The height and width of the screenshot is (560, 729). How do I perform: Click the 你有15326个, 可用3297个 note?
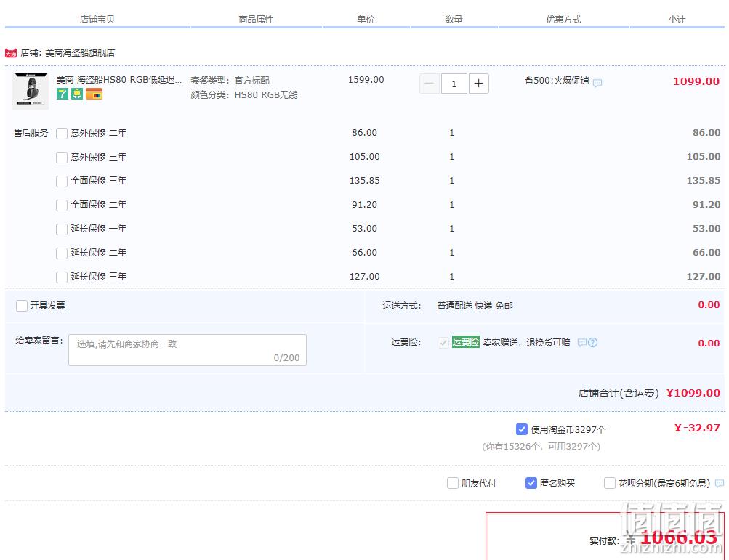tap(541, 447)
